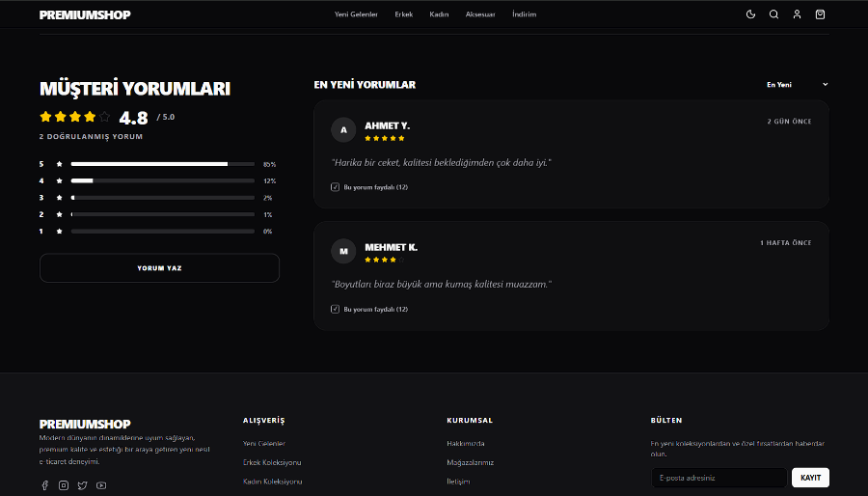Open search using magnifier icon
Screen dimensions: 868x496
(773, 14)
